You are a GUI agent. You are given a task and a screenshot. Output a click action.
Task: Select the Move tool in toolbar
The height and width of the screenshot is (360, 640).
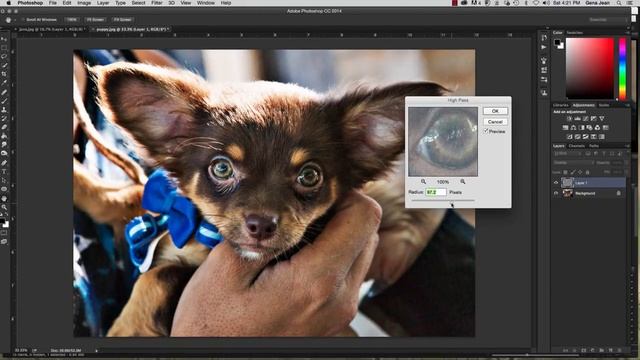coord(4,39)
